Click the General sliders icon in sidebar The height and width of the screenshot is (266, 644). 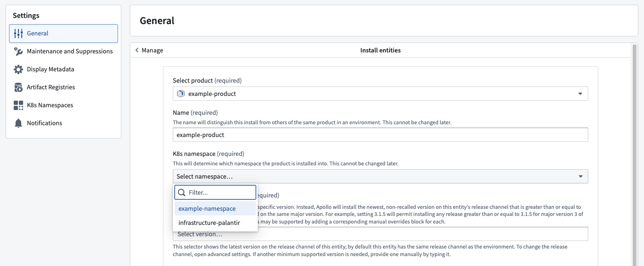click(18, 34)
